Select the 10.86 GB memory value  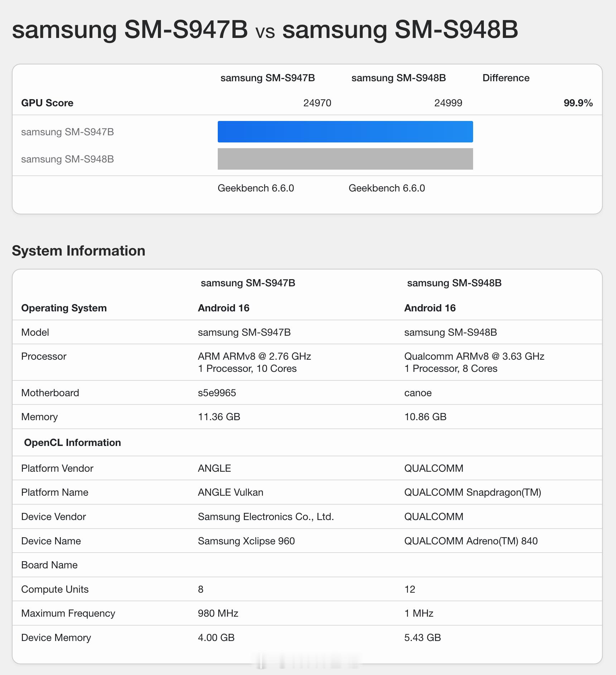tap(425, 417)
